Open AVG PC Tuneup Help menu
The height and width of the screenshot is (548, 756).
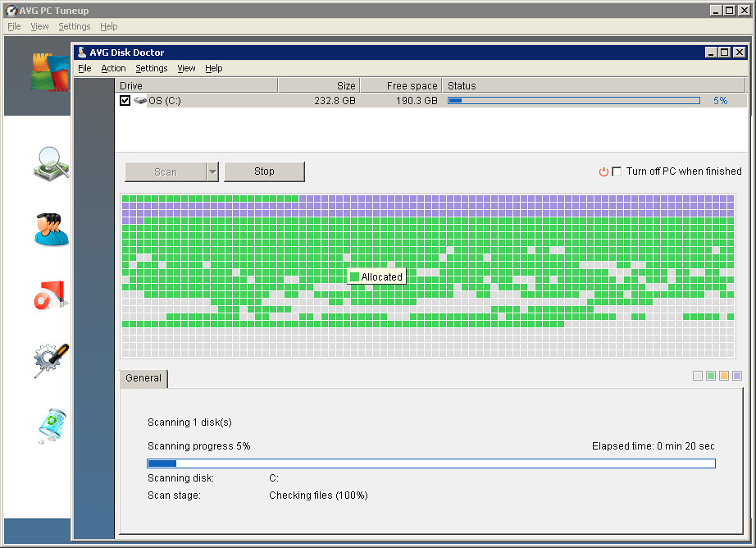108,26
